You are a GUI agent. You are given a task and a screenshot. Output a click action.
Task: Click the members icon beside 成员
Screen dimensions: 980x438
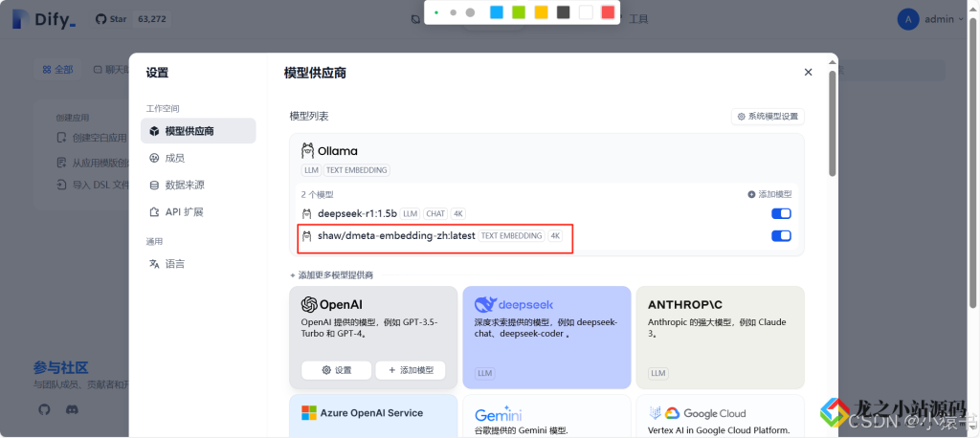(154, 158)
